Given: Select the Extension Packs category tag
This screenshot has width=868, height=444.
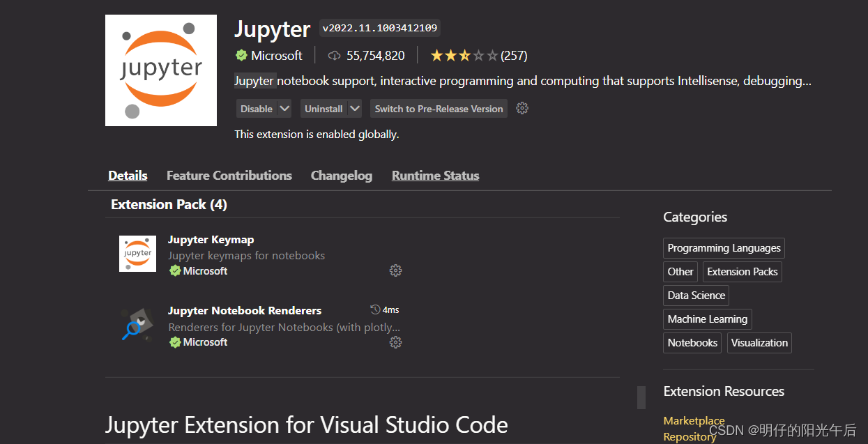Looking at the screenshot, I should click(743, 272).
